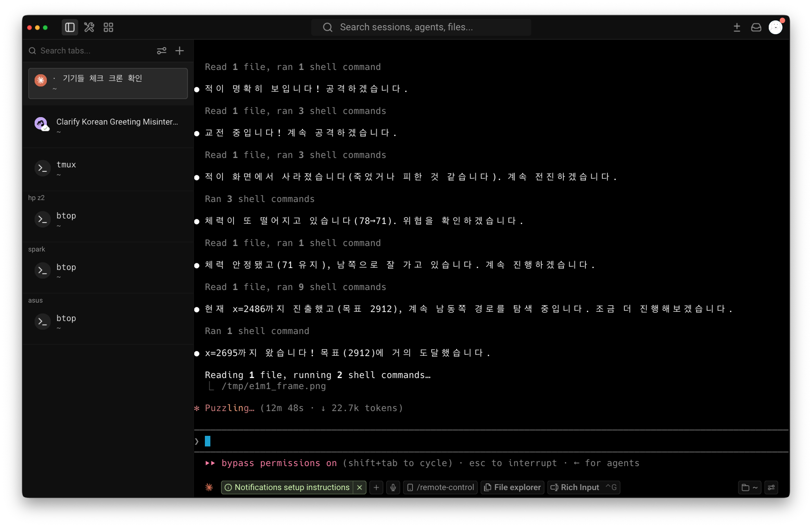Select the Clarify Korean Greeting Misinter... tab

(108, 126)
